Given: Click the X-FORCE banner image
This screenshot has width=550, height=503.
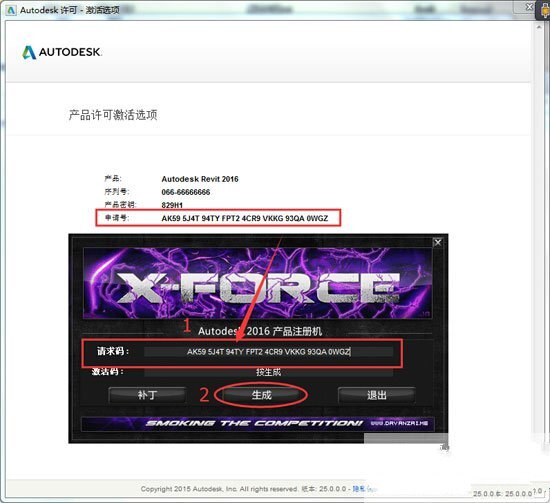Looking at the screenshot, I should coord(257,283).
